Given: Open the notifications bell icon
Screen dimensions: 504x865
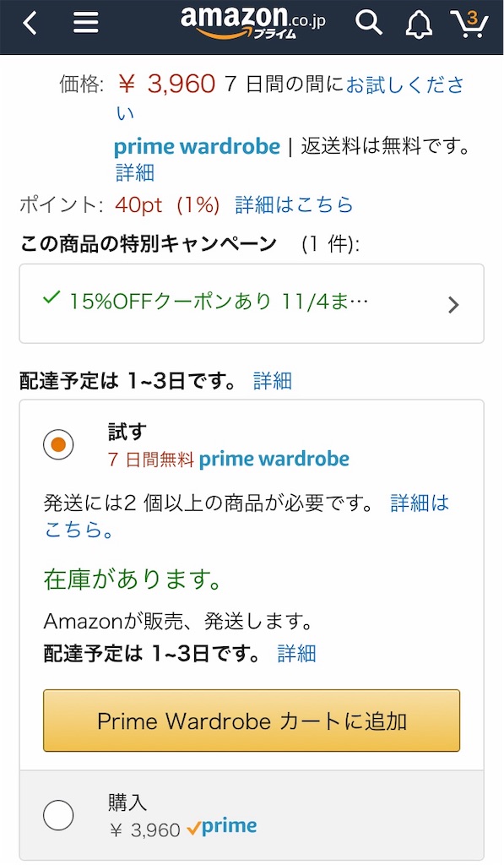Looking at the screenshot, I should [418, 23].
